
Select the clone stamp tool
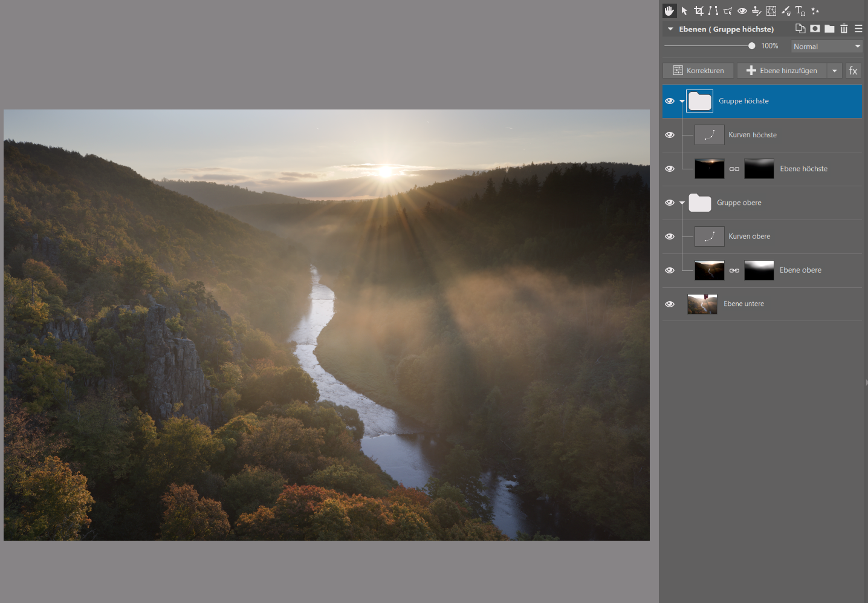[x=756, y=11]
